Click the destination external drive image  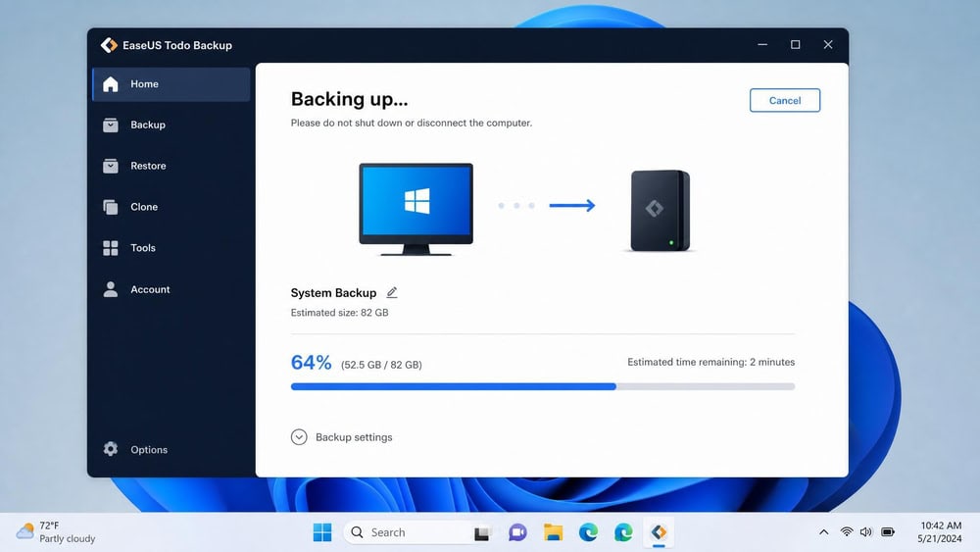point(660,211)
